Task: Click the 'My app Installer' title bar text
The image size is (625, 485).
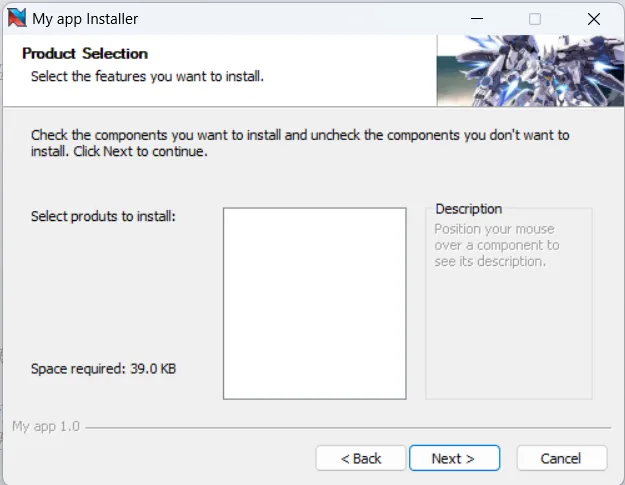Action: (x=85, y=18)
